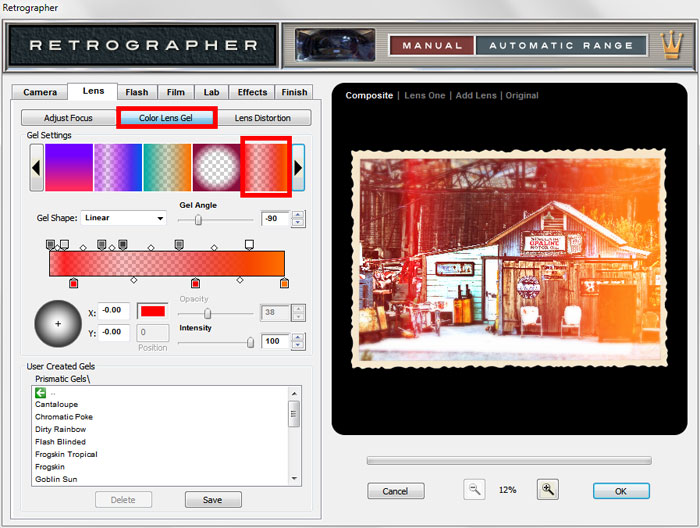Decrease Gel Angle with the down stepper
700x528 pixels.
point(298,223)
